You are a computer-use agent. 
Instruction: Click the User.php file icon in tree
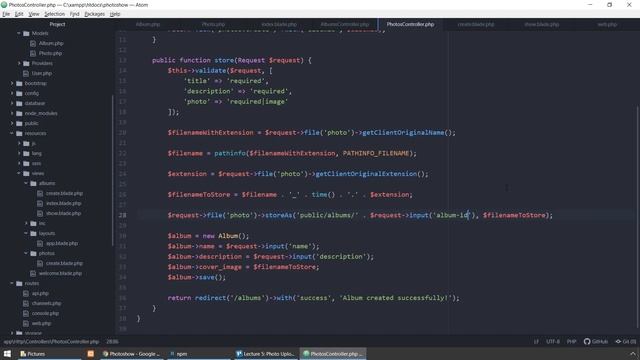(x=26, y=73)
